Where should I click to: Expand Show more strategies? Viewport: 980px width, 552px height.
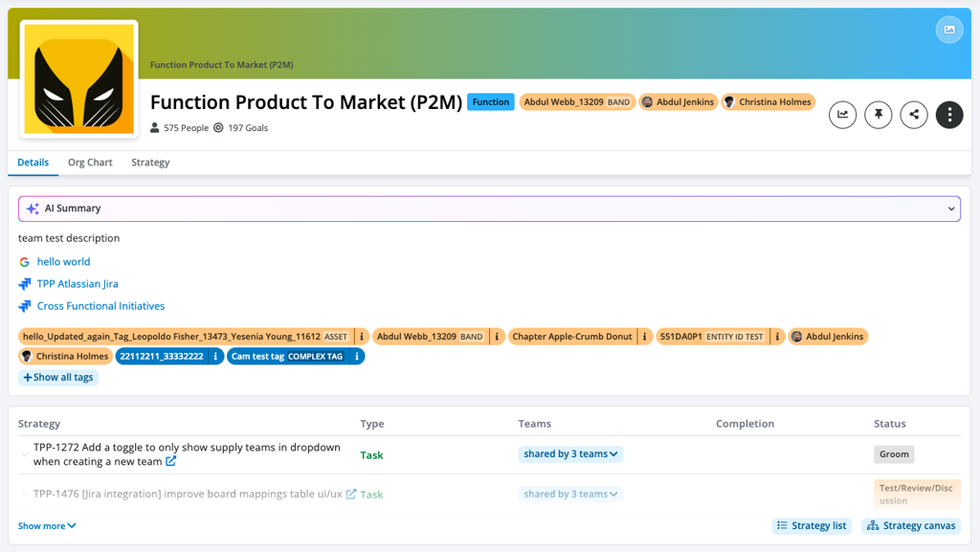[x=47, y=526]
